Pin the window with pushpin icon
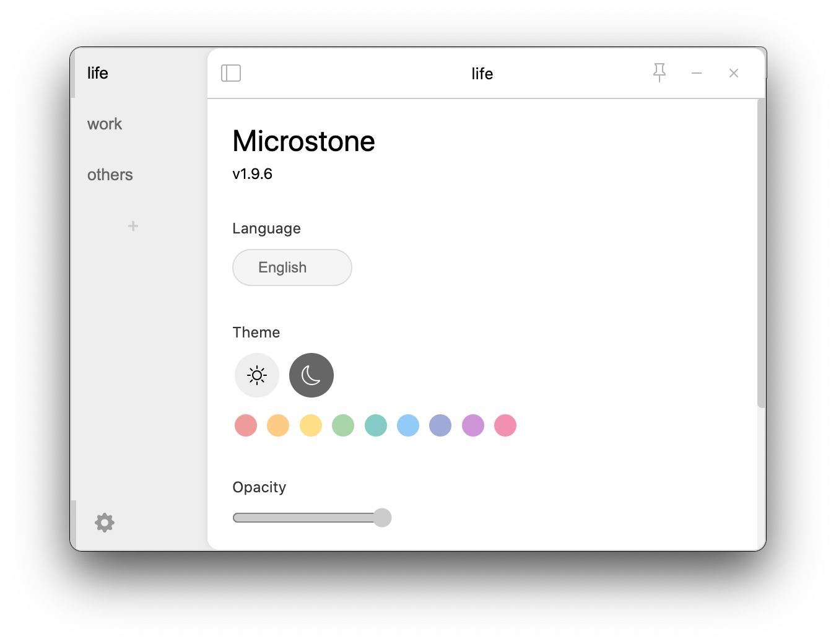 [x=660, y=72]
